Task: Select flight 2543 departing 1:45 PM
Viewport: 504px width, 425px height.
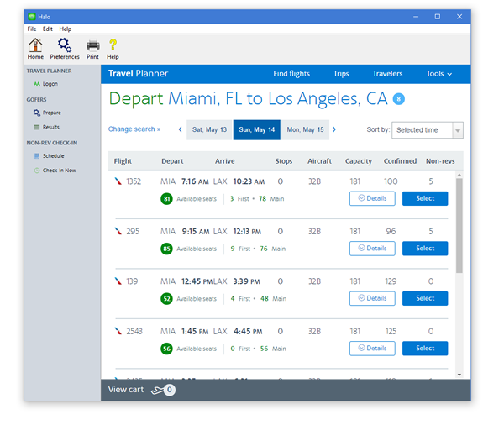Action: pyautogui.click(x=425, y=349)
